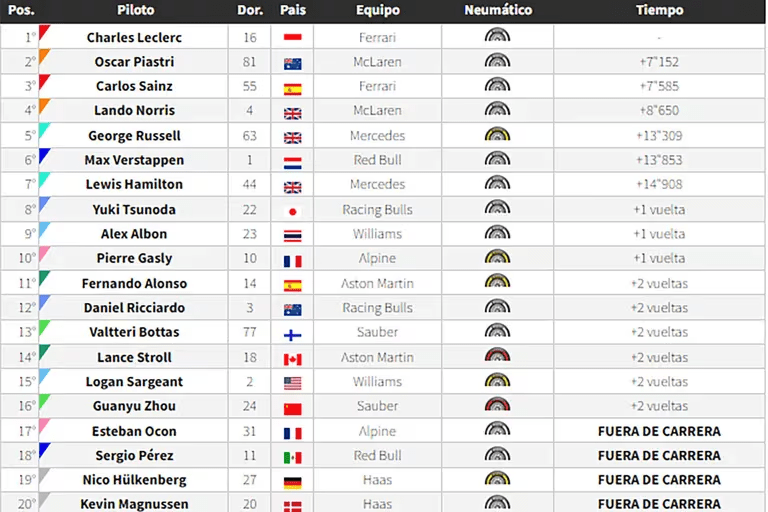Click Guanyu Zhou's China flag icon

(x=293, y=408)
